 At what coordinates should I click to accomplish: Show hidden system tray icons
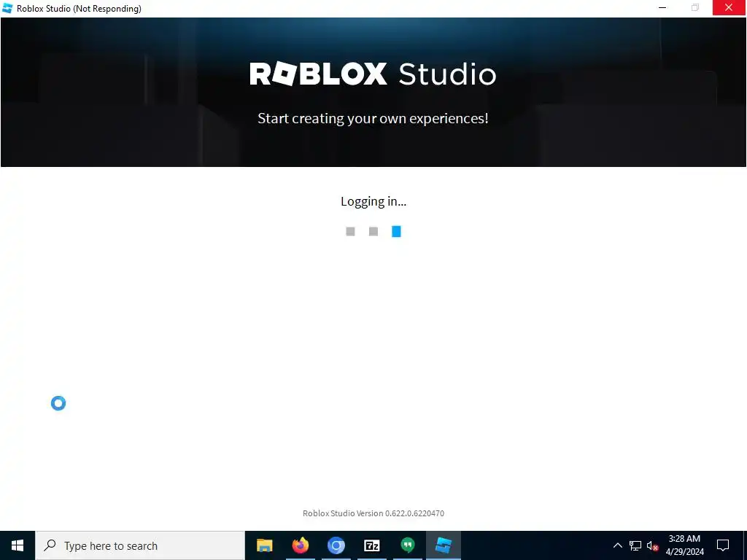[x=617, y=545]
